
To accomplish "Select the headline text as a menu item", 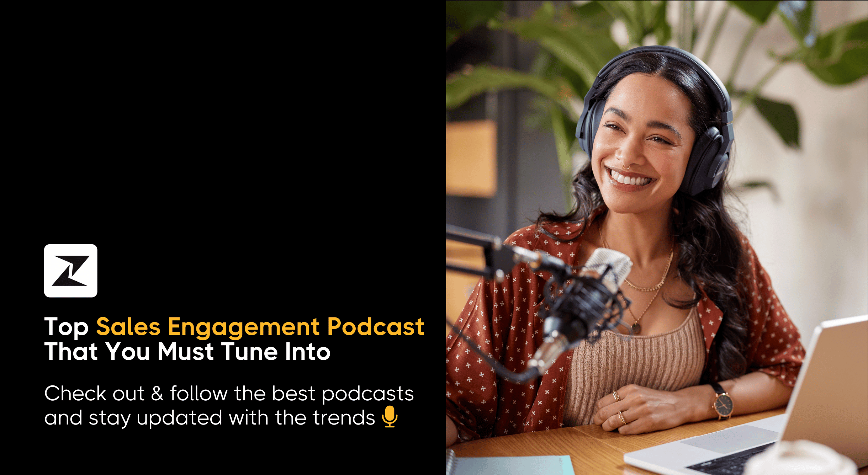I will (x=235, y=327).
